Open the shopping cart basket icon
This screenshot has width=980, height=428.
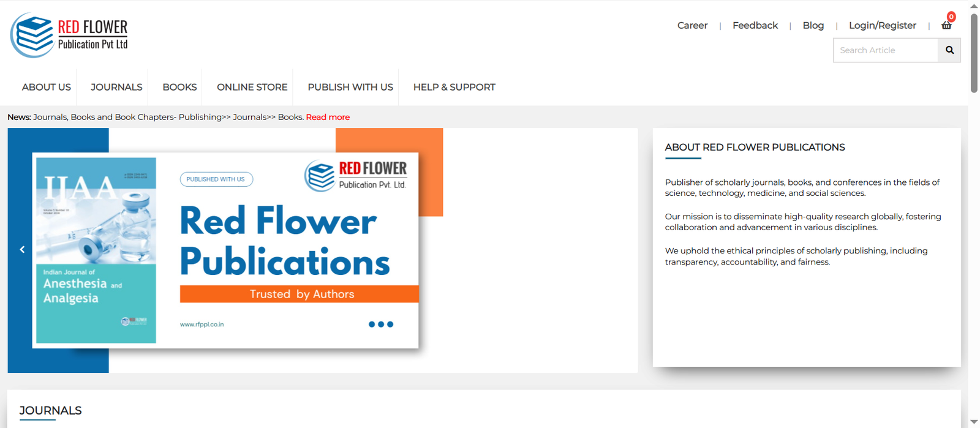pyautogui.click(x=946, y=25)
